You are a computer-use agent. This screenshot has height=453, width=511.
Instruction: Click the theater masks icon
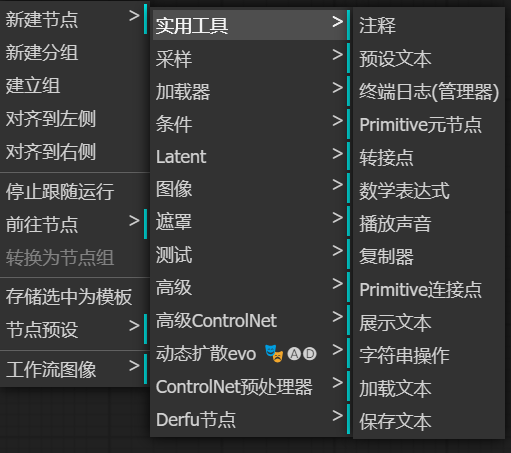pos(274,354)
